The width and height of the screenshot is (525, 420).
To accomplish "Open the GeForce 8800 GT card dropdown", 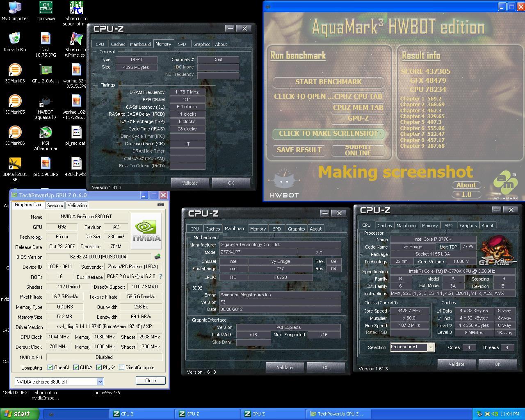I will coord(59,381).
